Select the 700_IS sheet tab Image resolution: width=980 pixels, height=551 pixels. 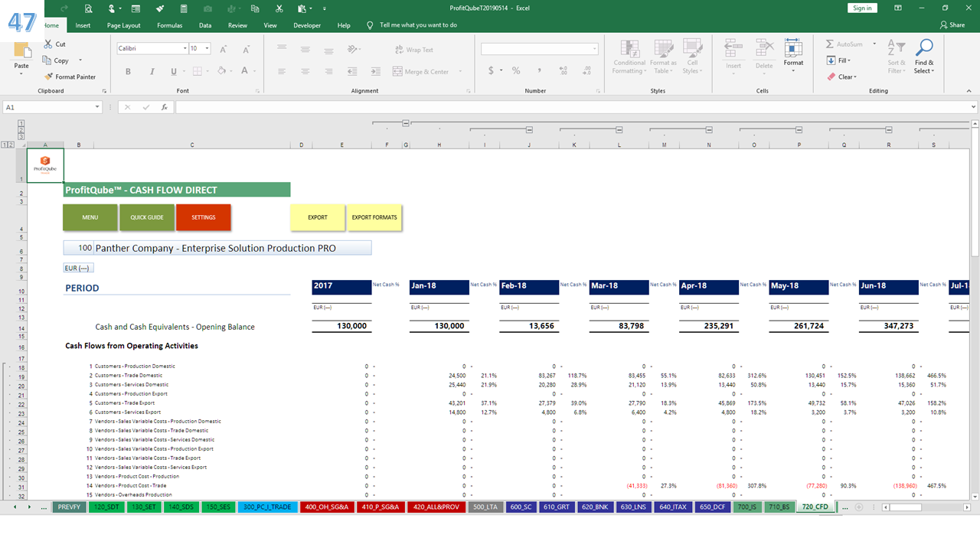point(746,507)
